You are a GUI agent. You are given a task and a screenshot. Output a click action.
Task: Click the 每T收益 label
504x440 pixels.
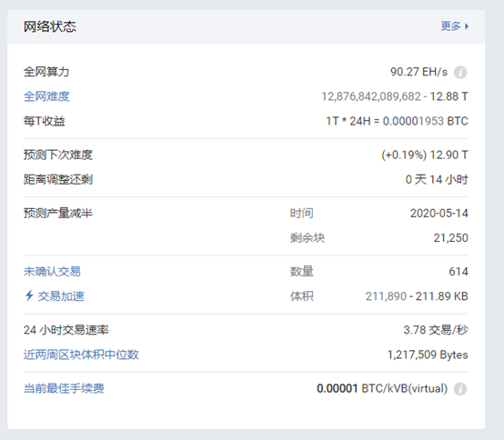pos(45,121)
